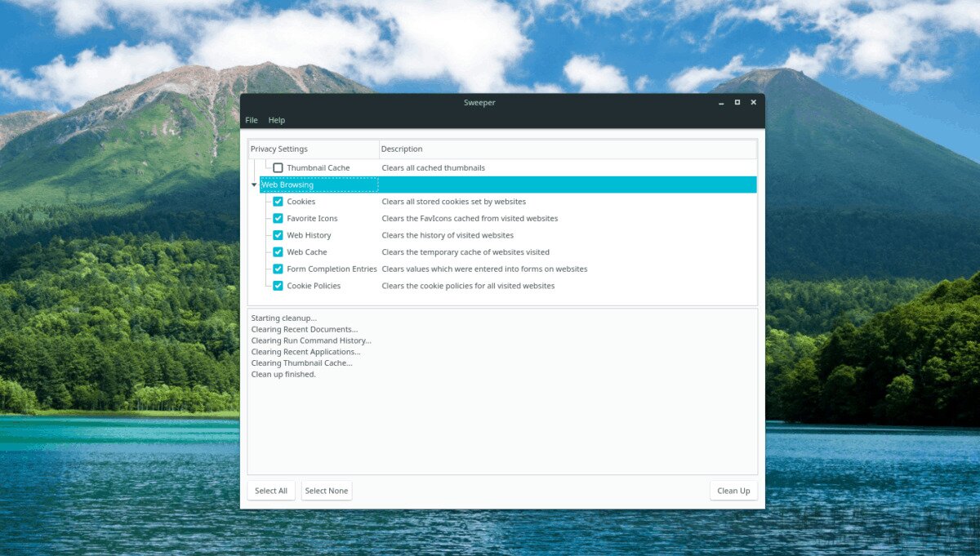Viewport: 980px width, 556px height.
Task: Click the Select None button
Action: (x=327, y=491)
